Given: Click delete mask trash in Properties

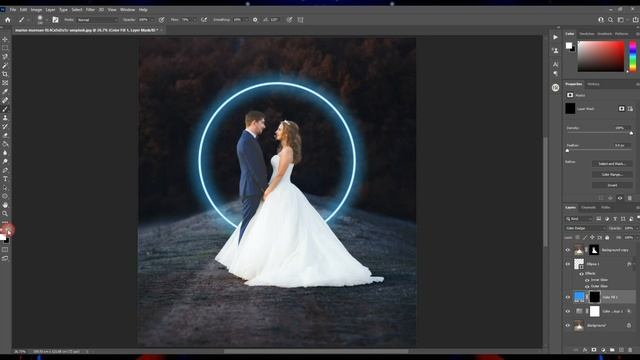Looking at the screenshot, I should click(629, 198).
